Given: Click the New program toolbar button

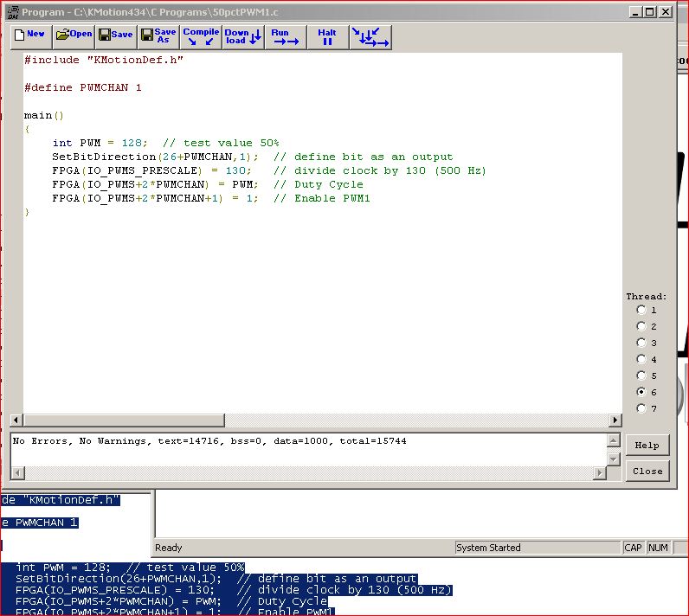Looking at the screenshot, I should pos(30,36).
